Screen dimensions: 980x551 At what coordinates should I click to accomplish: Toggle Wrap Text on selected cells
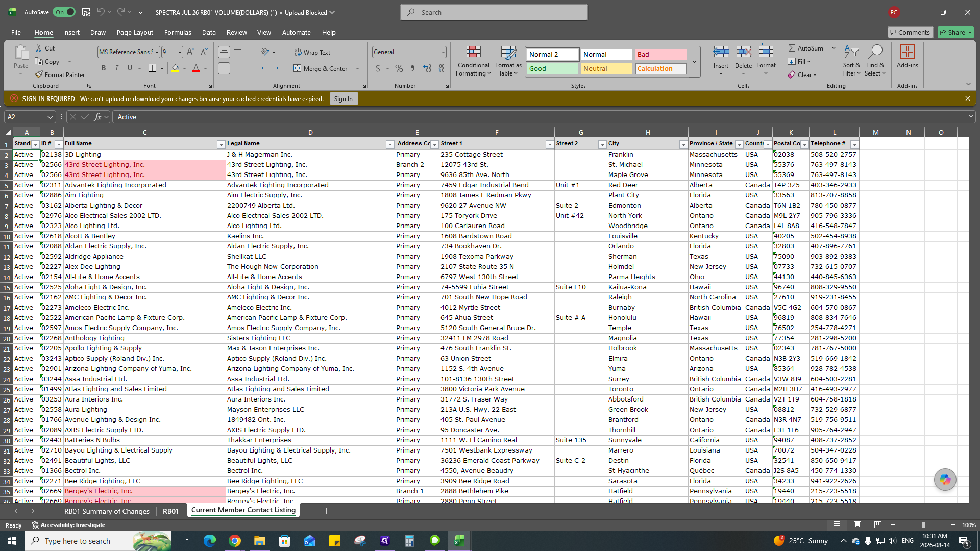pyautogui.click(x=312, y=52)
